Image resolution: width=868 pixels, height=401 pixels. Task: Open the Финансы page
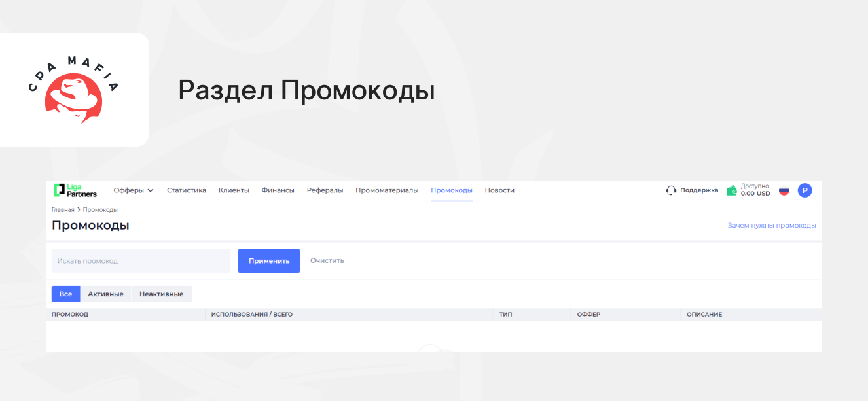pos(278,190)
